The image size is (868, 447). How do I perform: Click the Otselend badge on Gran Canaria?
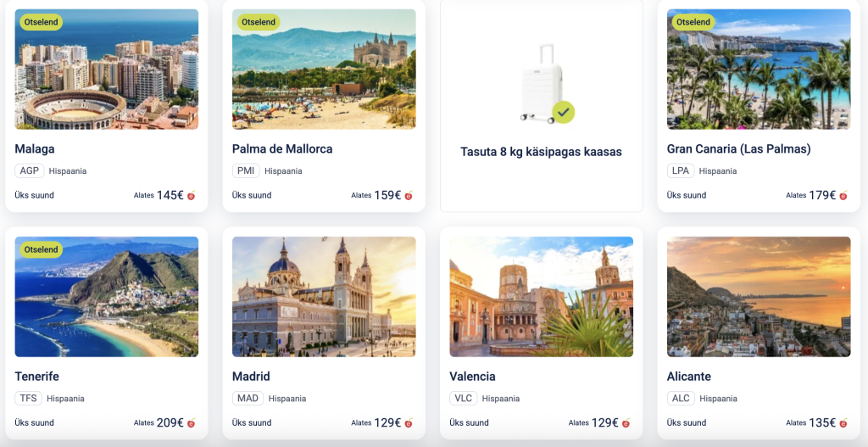pyautogui.click(x=693, y=22)
